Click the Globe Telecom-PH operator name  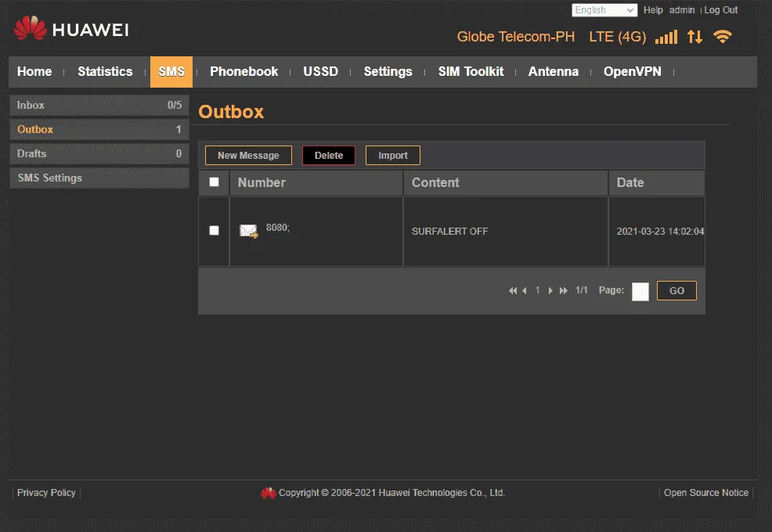(x=515, y=37)
